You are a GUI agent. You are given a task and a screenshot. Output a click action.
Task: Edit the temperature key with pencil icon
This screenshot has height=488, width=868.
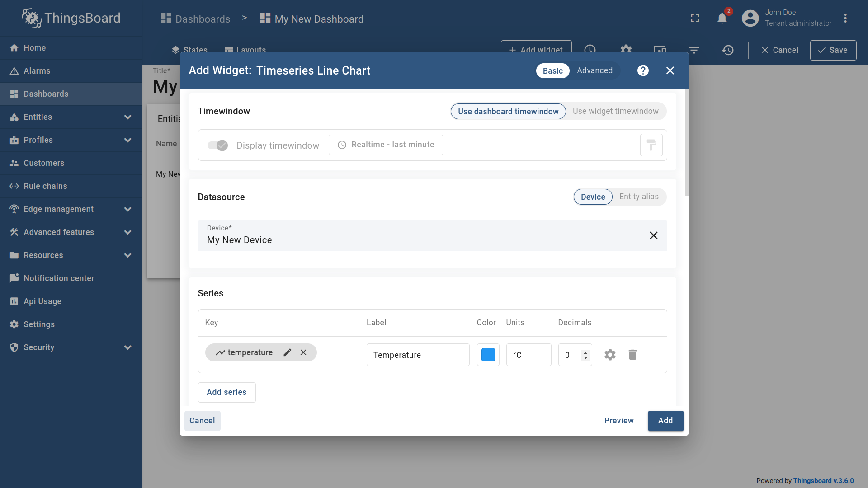288,352
